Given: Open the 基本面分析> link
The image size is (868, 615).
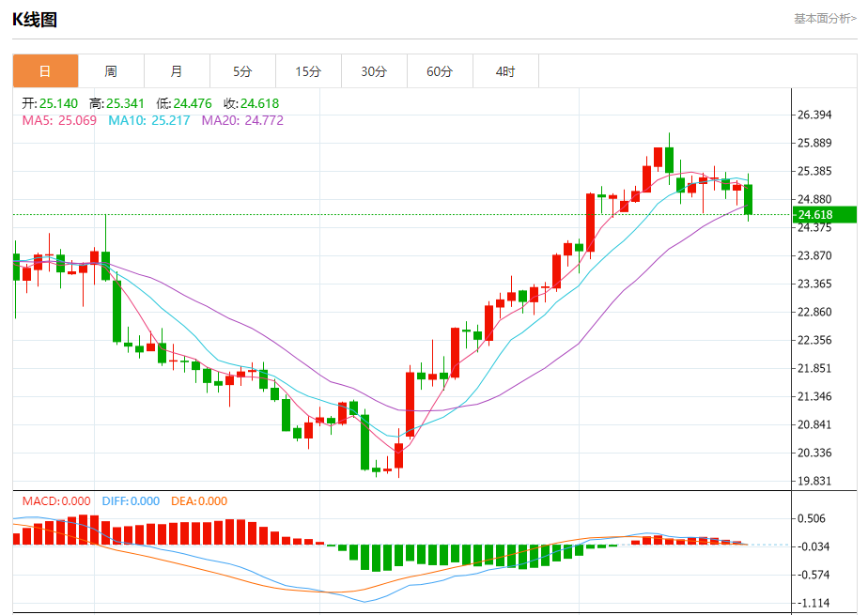Looking at the screenshot, I should coord(825,19).
